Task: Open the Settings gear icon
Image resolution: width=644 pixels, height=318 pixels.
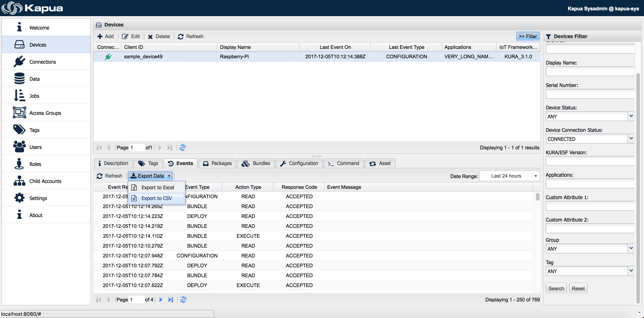Action: [19, 198]
